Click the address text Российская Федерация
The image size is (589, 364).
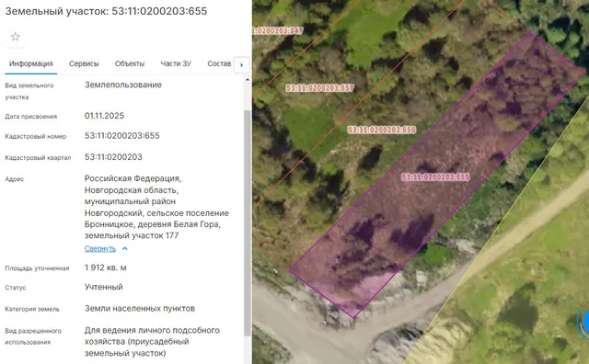point(133,178)
